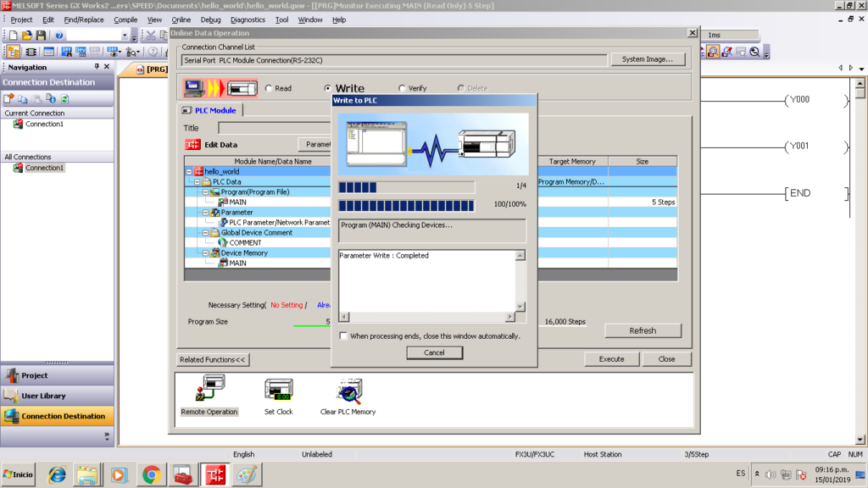Open the Compile menu
Viewport: 868px width, 488px height.
click(x=125, y=20)
